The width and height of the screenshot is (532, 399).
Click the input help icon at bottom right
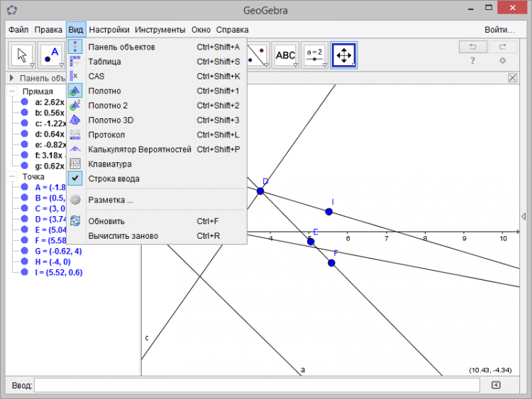(496, 385)
